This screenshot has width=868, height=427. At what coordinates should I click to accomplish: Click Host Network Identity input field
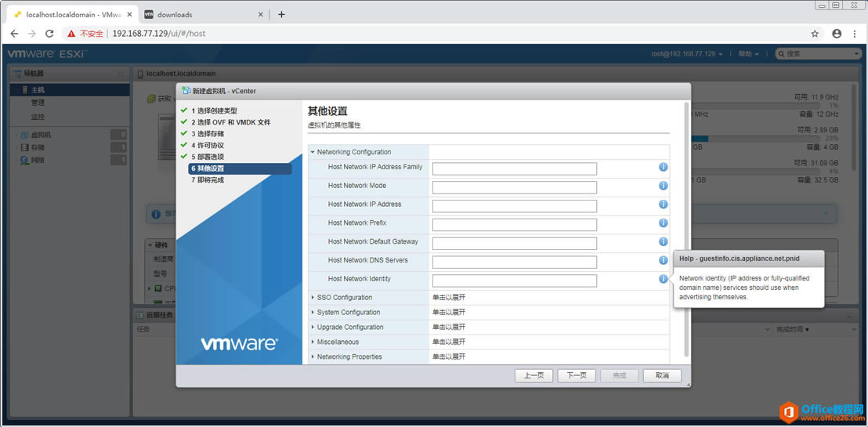tap(514, 280)
